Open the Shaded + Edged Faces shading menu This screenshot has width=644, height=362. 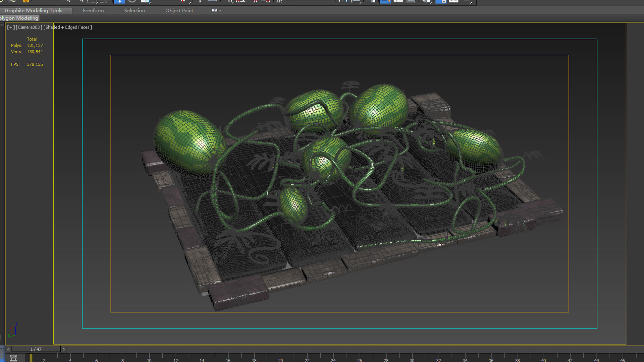[67, 27]
